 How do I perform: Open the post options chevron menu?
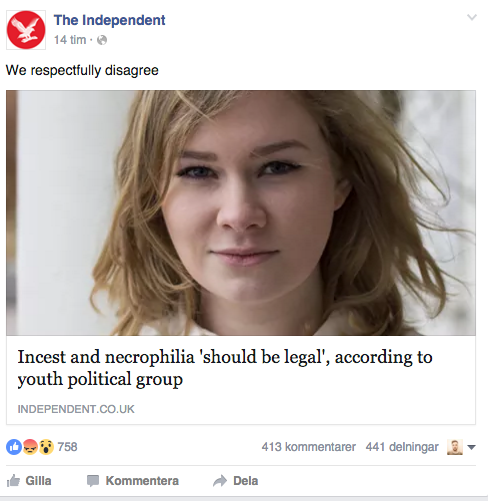tap(472, 17)
